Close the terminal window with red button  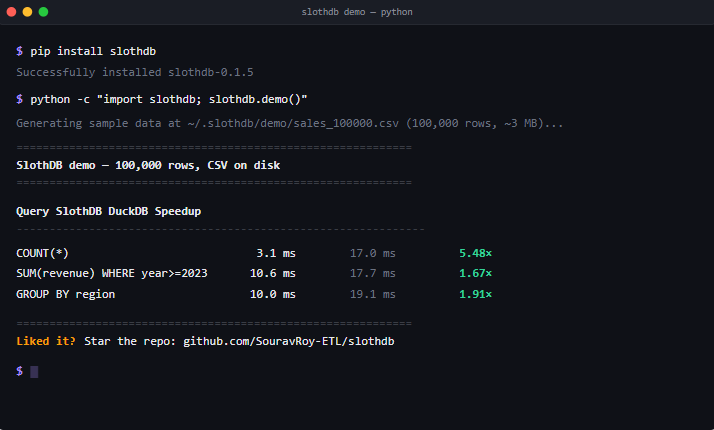(x=11, y=12)
